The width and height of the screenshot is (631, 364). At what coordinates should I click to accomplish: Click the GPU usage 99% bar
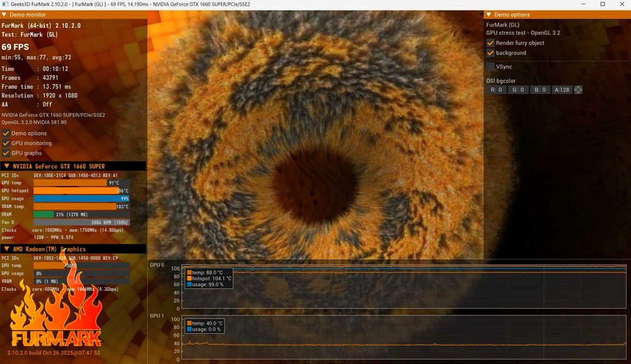[81, 198]
